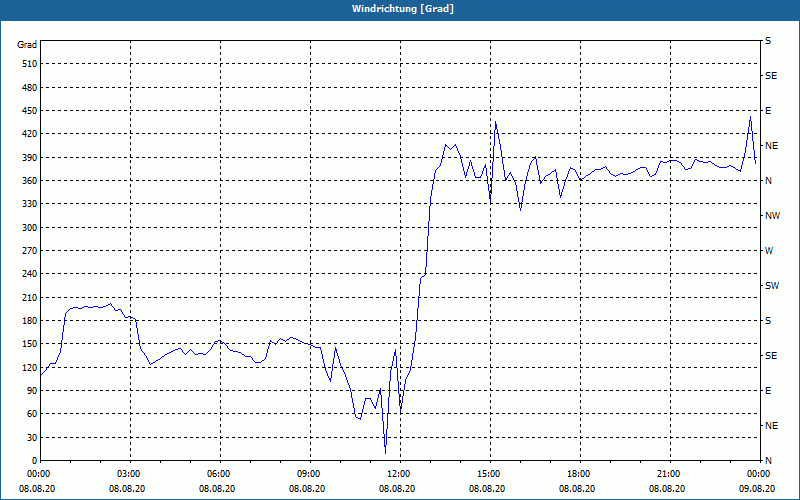Click the NW compass label on the right axis
Image resolution: width=800 pixels, height=500 pixels.
[x=772, y=216]
